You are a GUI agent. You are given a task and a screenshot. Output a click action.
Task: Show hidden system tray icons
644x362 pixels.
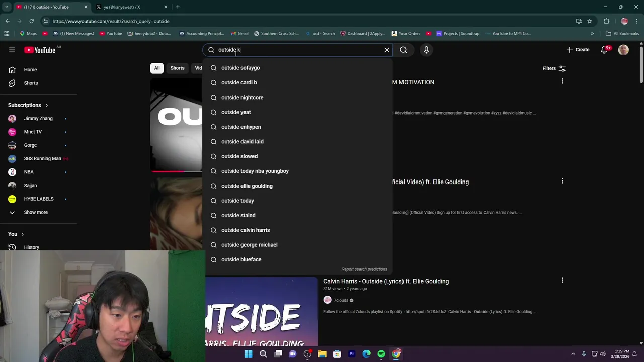(573, 354)
